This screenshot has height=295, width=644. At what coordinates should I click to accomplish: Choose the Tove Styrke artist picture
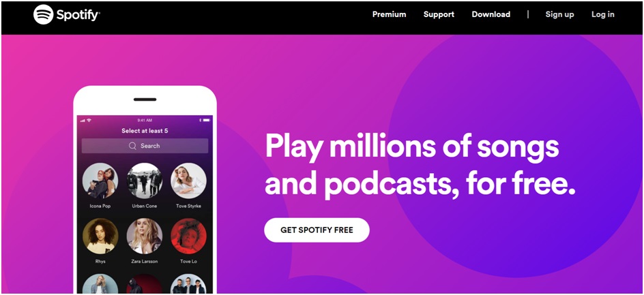pos(188,181)
